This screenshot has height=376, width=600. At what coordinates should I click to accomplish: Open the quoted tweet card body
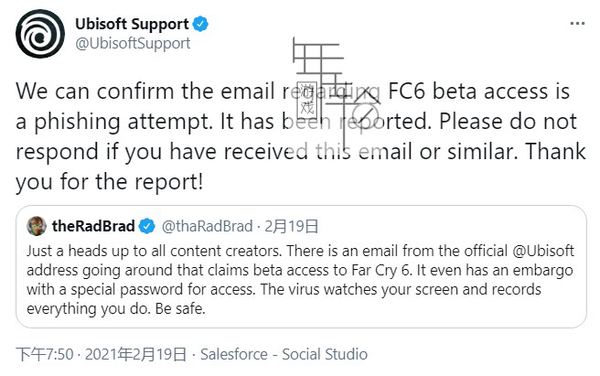[x=301, y=267]
